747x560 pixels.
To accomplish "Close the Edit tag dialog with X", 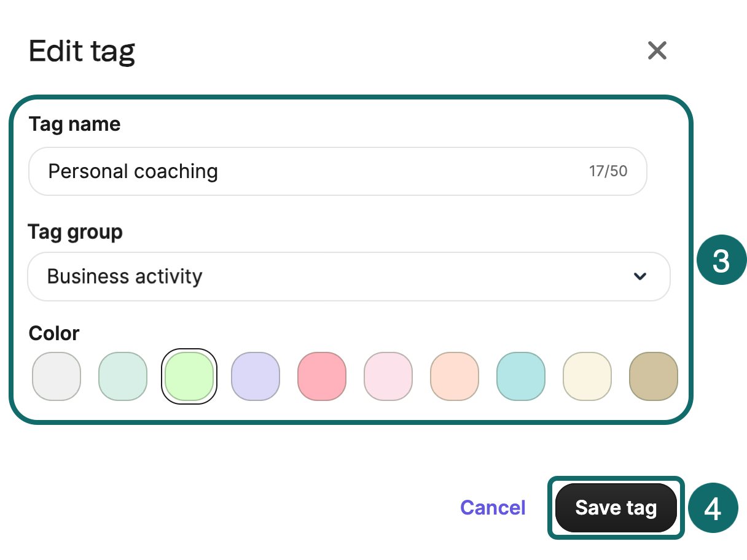I will [x=657, y=50].
